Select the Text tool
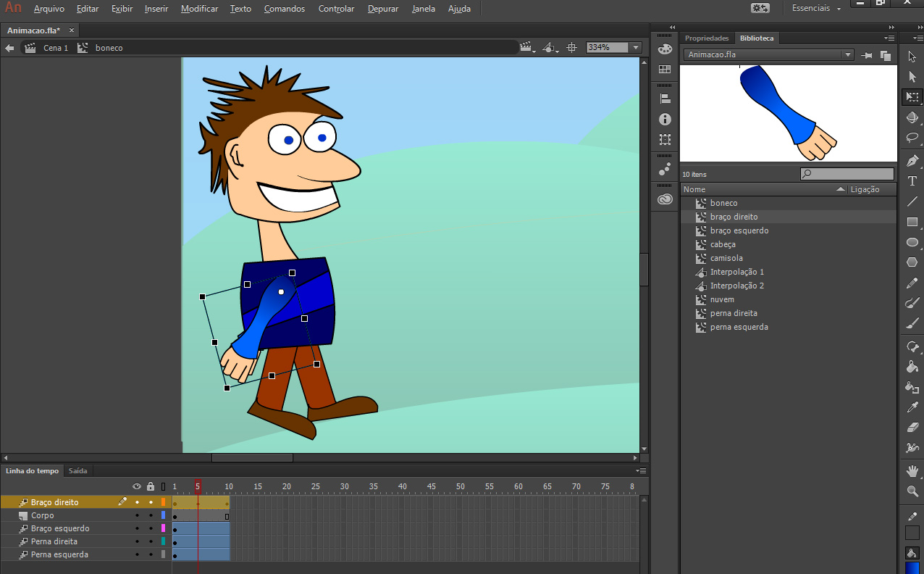This screenshot has width=924, height=574. click(912, 181)
